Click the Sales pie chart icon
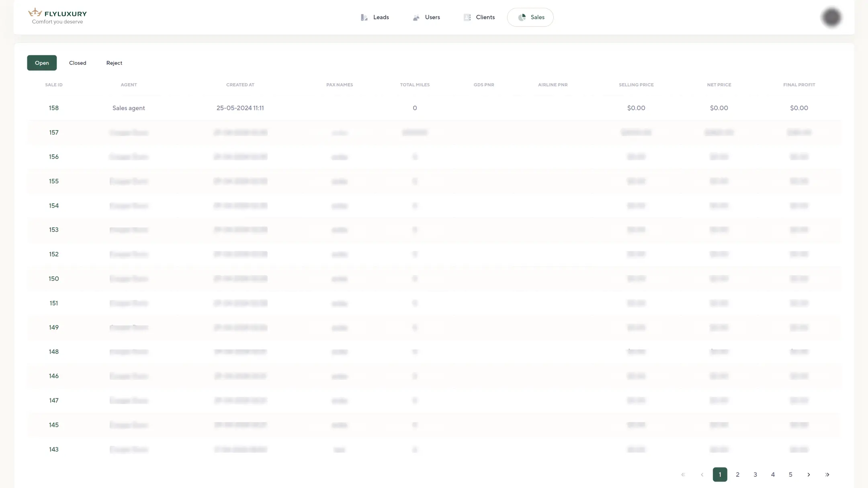The height and width of the screenshot is (488, 868). tap(522, 17)
